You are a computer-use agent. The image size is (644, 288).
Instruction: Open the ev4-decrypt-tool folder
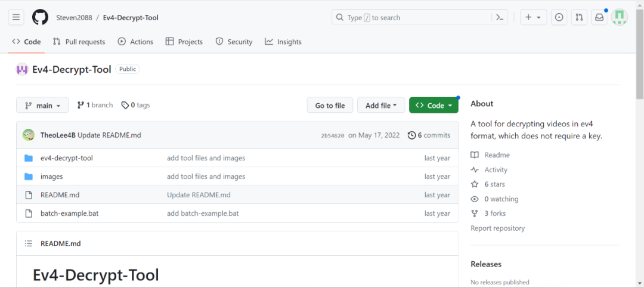(66, 158)
